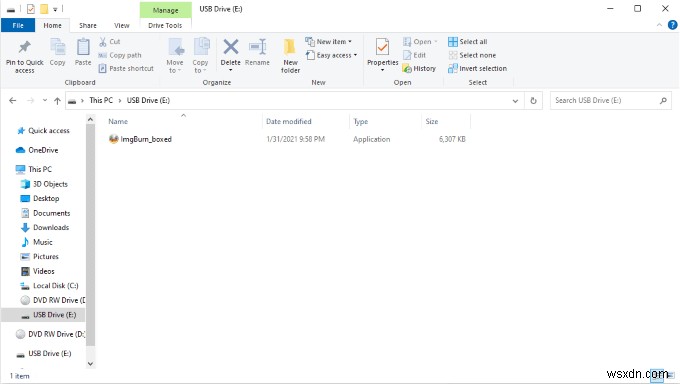Go back with the back arrow

13,101
